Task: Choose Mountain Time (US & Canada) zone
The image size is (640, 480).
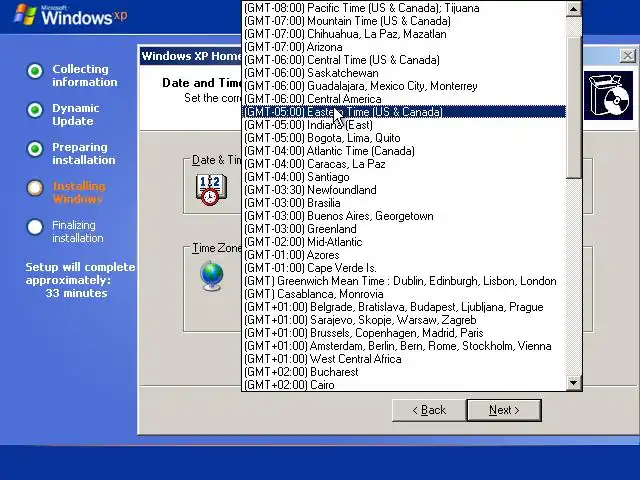Action: click(x=404, y=21)
